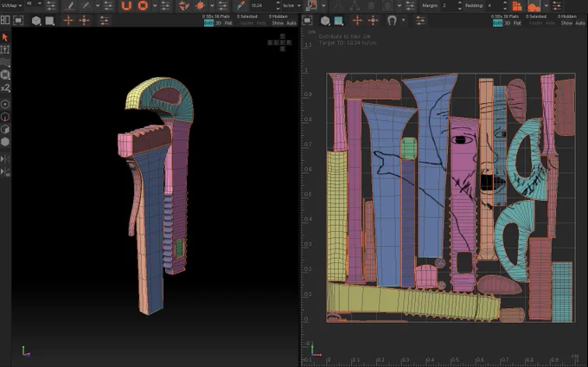Increase Margin value with the up stepper
Viewport: 588px width, 367px height.
460,3
